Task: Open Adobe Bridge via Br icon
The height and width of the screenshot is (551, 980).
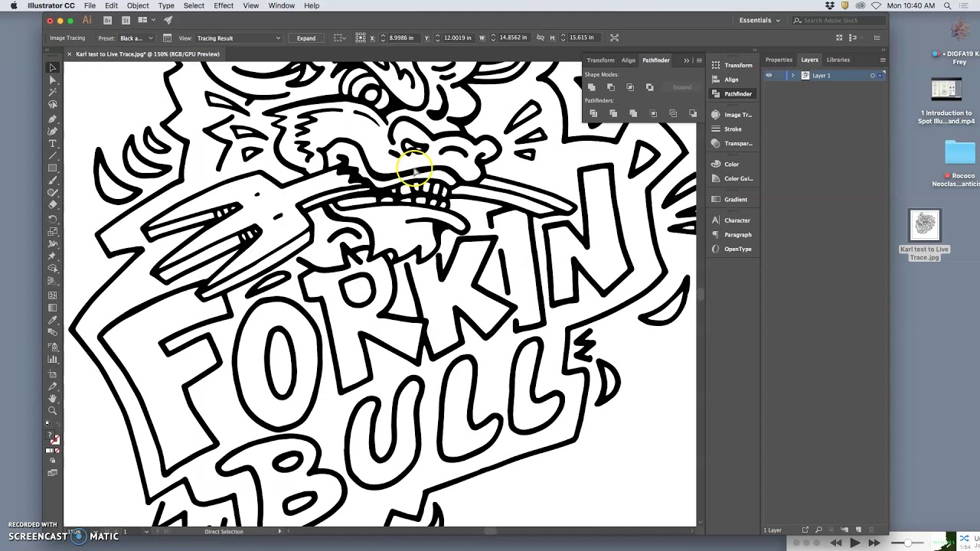Action: coord(108,20)
